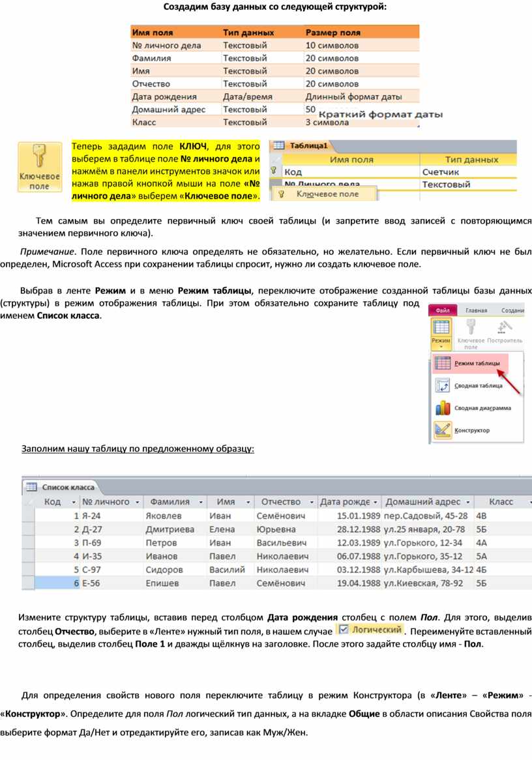This screenshot has width=532, height=760.
Task: Expand the Дата рожде column dropdown arrow
Action: tap(375, 502)
